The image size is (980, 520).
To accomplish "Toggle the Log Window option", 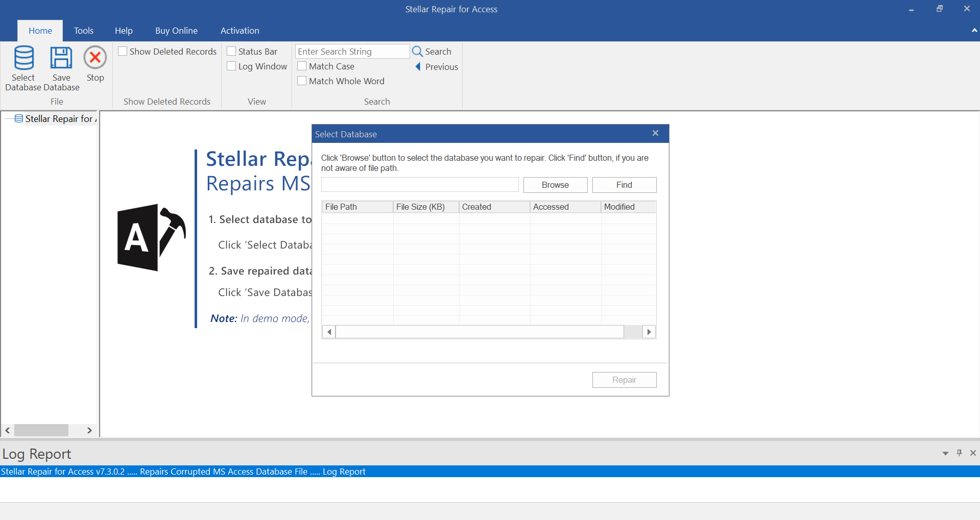I will coord(231,66).
